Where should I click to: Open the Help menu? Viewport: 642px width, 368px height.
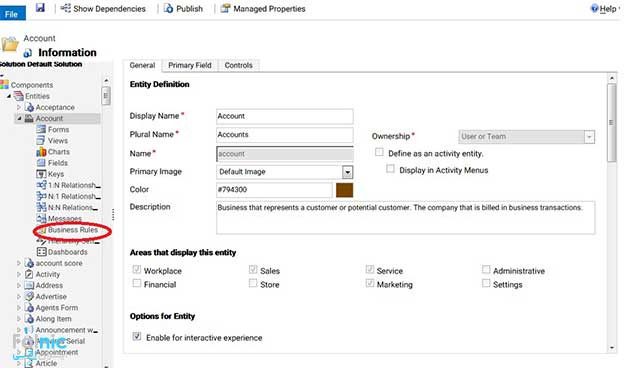[605, 9]
